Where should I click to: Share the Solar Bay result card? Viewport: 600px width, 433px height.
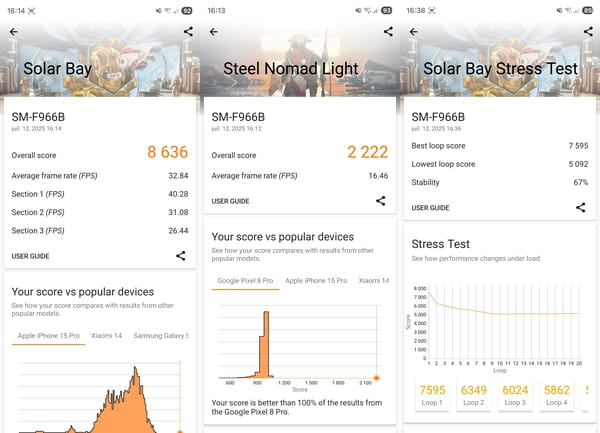[181, 256]
